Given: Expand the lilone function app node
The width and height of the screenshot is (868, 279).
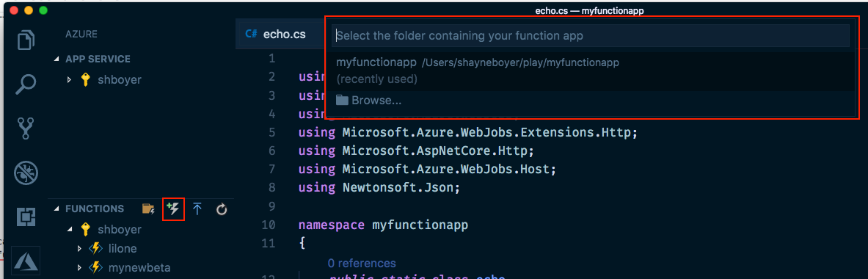Looking at the screenshot, I should (x=80, y=249).
